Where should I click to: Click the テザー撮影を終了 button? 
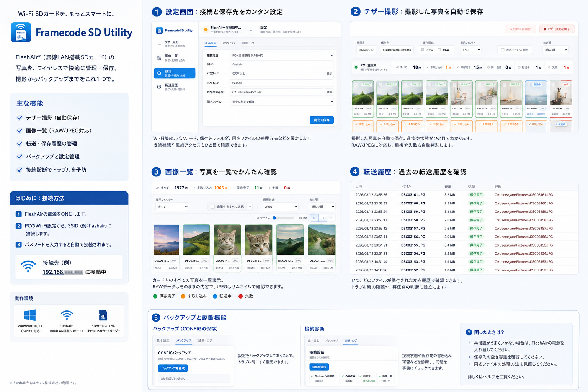point(557,29)
